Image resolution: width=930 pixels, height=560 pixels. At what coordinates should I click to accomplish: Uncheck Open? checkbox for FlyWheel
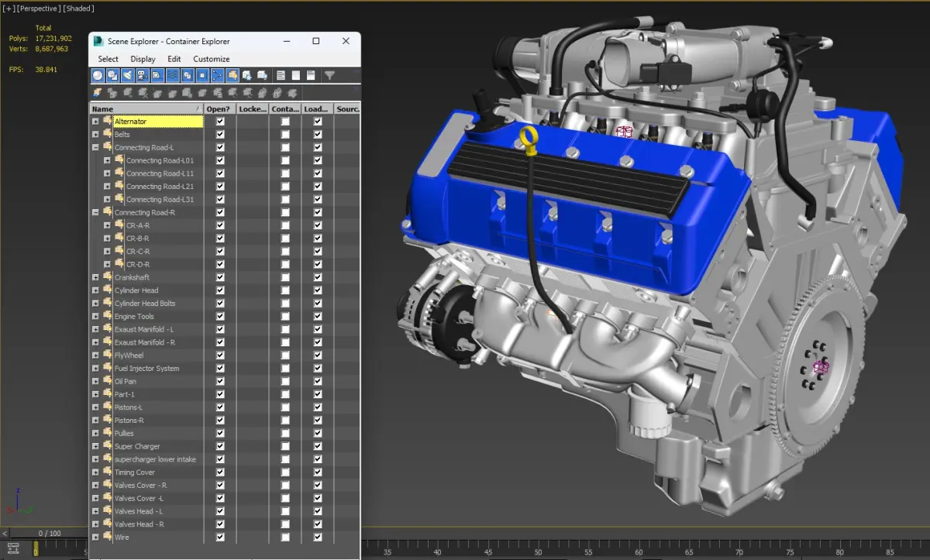click(x=220, y=356)
